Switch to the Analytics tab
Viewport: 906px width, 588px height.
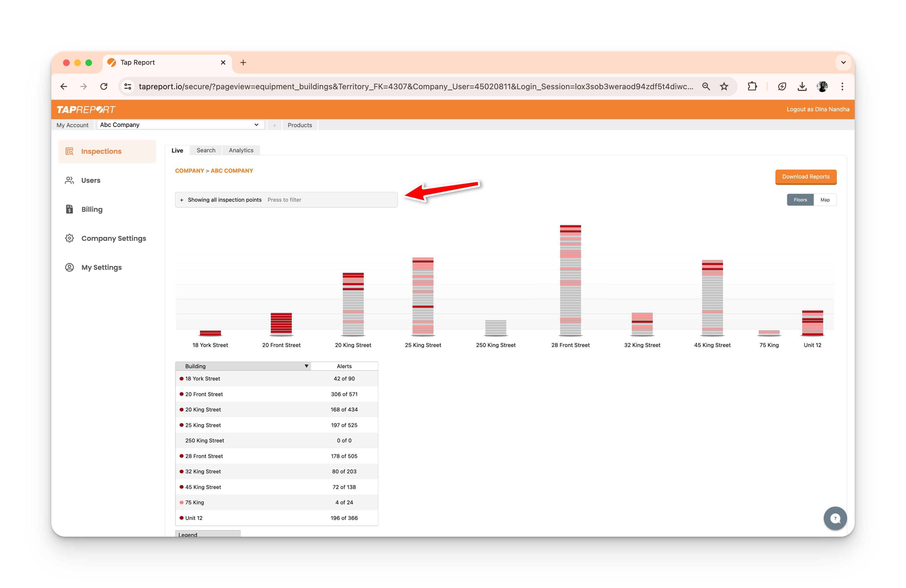click(x=241, y=150)
